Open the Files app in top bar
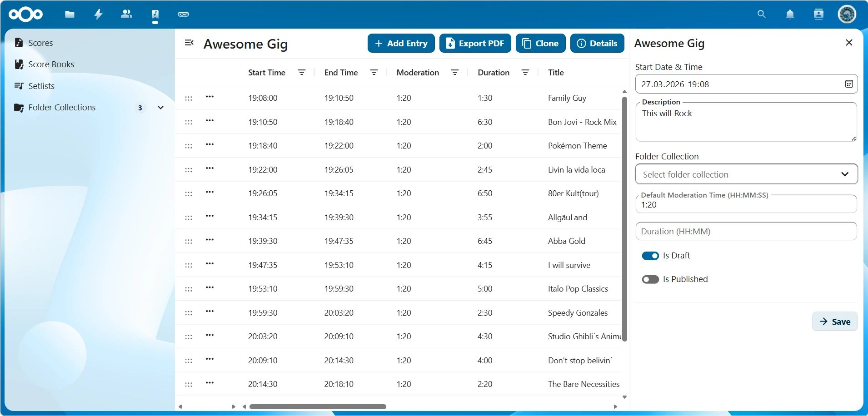This screenshot has width=868, height=416. (x=70, y=15)
